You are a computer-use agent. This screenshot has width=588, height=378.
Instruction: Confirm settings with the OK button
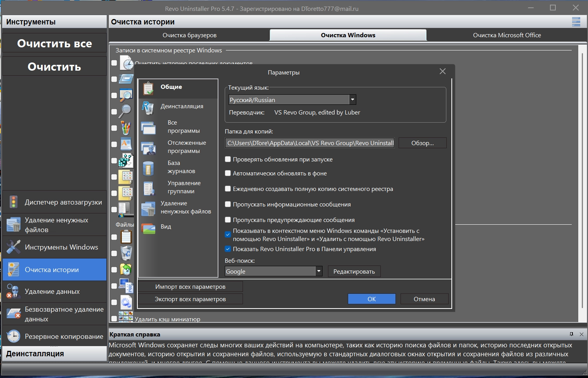click(x=371, y=299)
